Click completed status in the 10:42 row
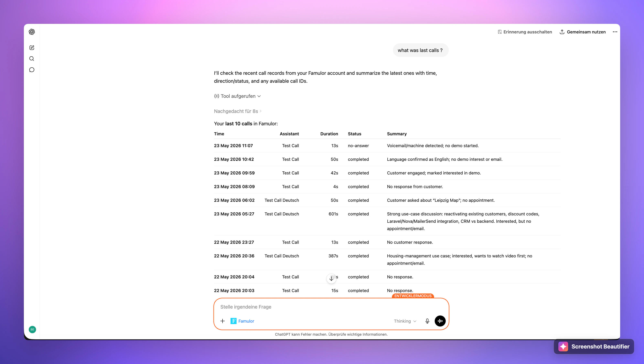 [358, 159]
